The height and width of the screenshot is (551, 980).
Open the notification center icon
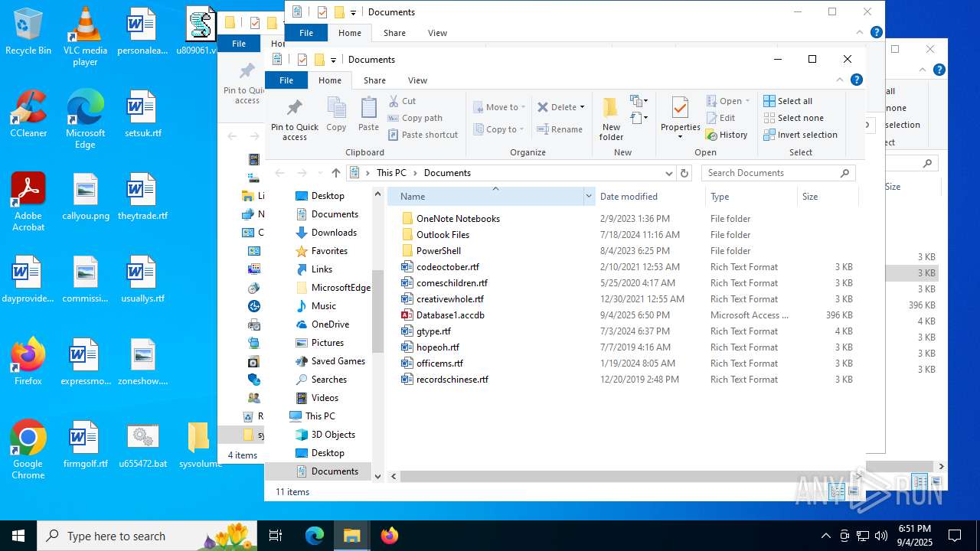(x=955, y=536)
